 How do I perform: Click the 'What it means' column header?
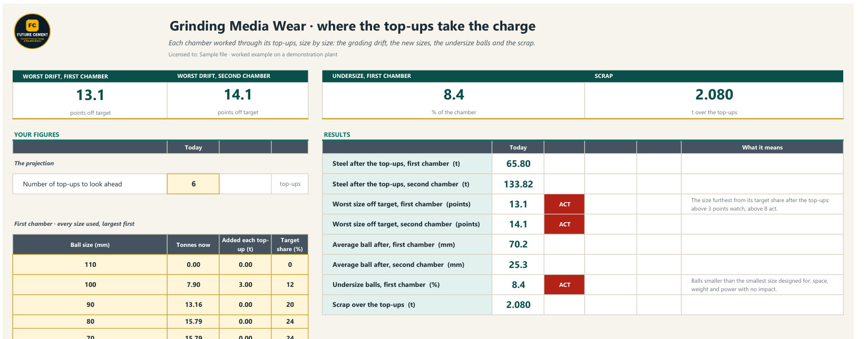pyautogui.click(x=762, y=147)
